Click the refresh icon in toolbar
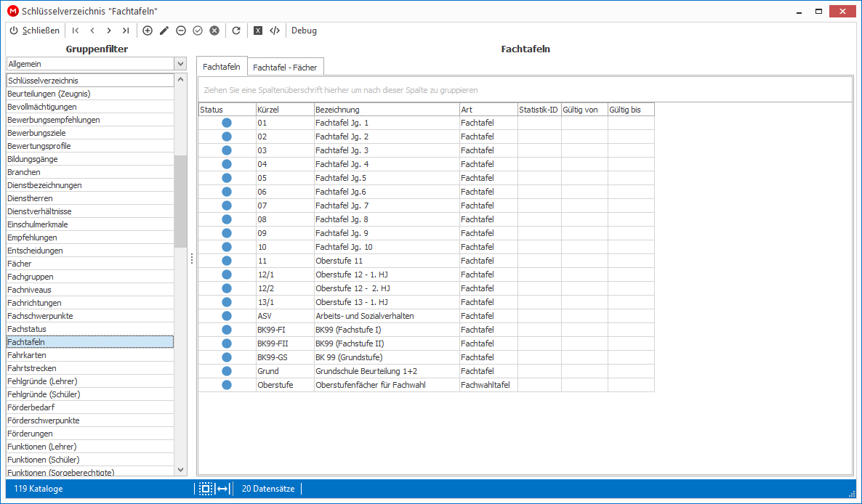Image resolution: width=862 pixels, height=504 pixels. pyautogui.click(x=236, y=31)
